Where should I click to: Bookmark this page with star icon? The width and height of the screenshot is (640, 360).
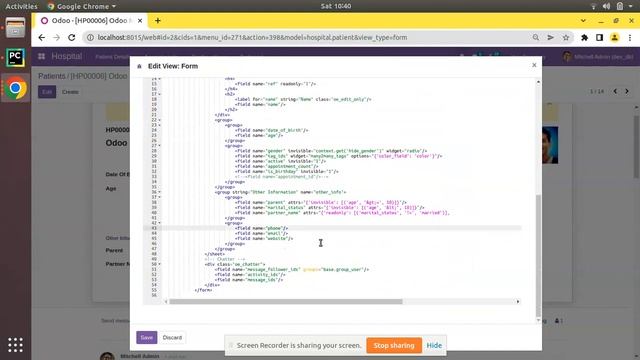tap(566, 37)
